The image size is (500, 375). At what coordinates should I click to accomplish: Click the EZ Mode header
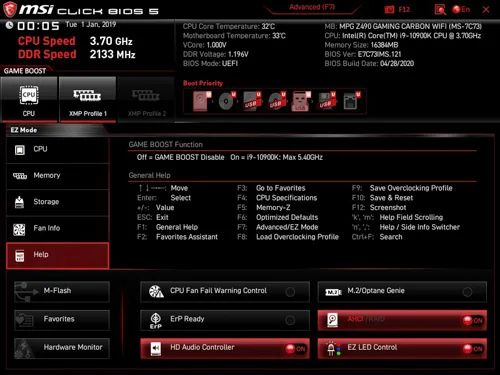coord(24,130)
